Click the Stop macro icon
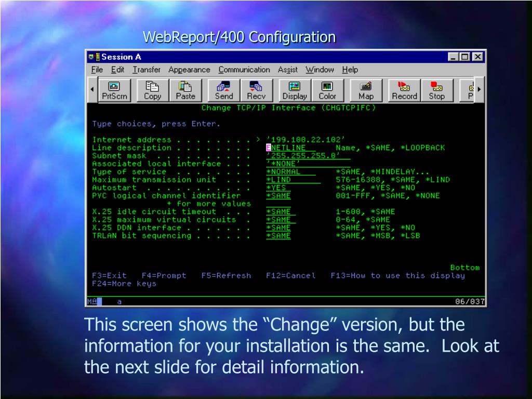532x399 pixels. [x=436, y=90]
